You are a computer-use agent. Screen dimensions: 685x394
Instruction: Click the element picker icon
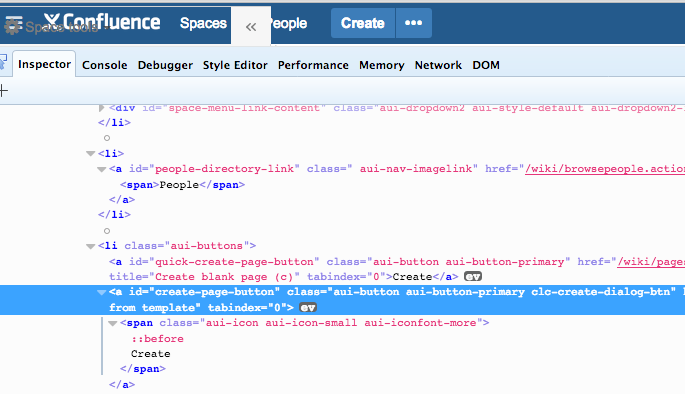(3, 62)
